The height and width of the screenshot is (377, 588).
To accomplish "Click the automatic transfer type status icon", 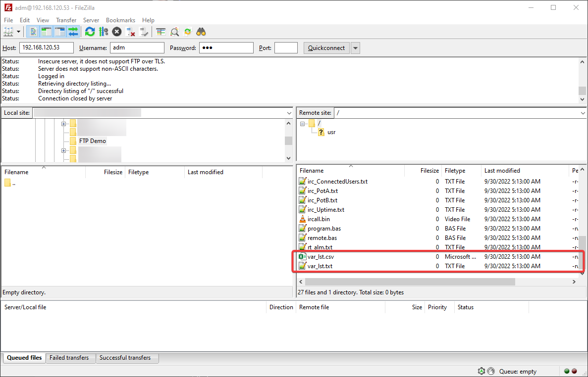I will [481, 372].
